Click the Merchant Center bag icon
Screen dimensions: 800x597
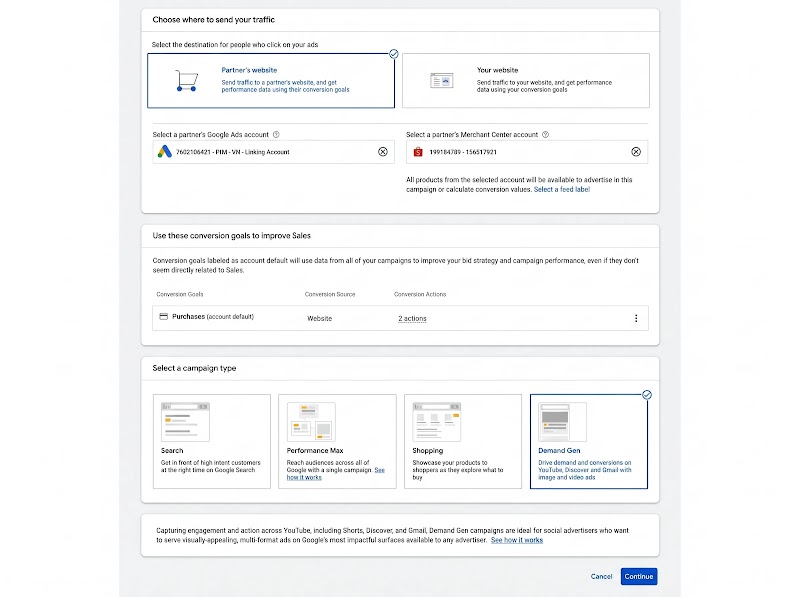point(418,152)
